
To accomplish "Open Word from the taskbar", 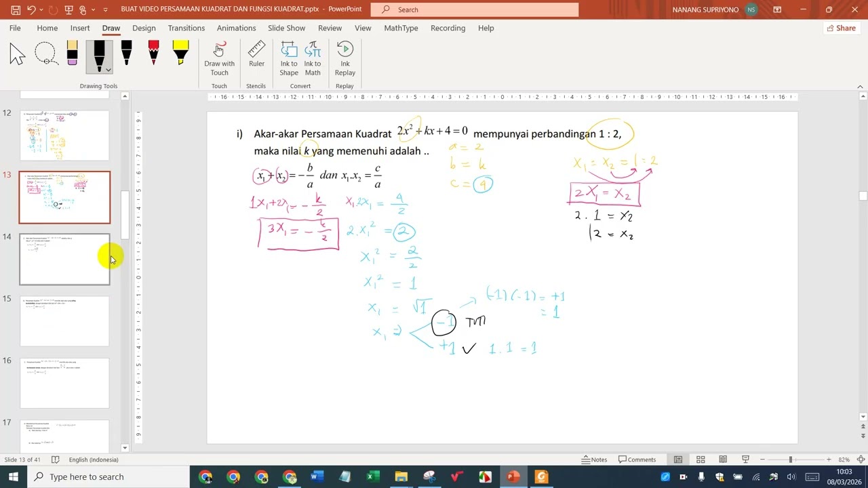I will pyautogui.click(x=317, y=476).
